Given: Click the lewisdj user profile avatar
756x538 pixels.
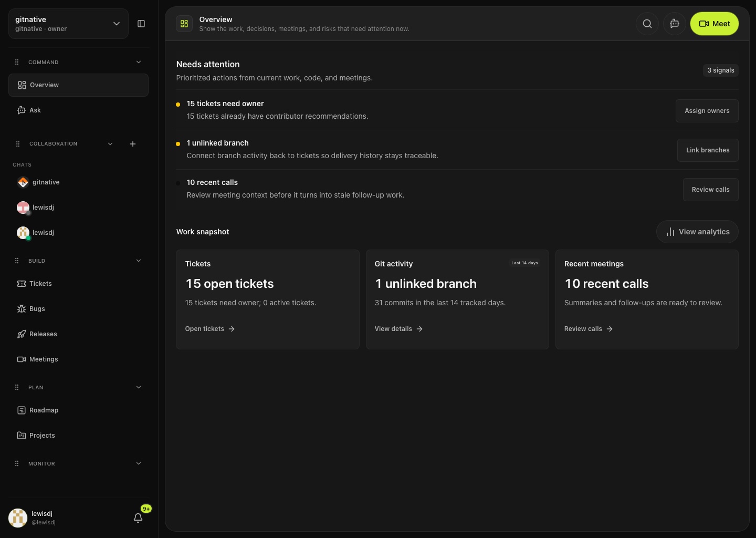Looking at the screenshot, I should point(18,518).
